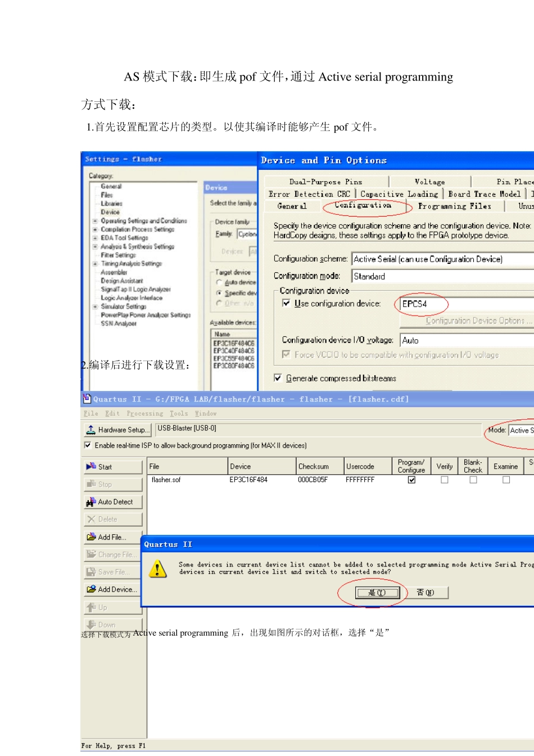Open the Configuration scheme dropdown
The width and height of the screenshot is (534, 756).
442,259
